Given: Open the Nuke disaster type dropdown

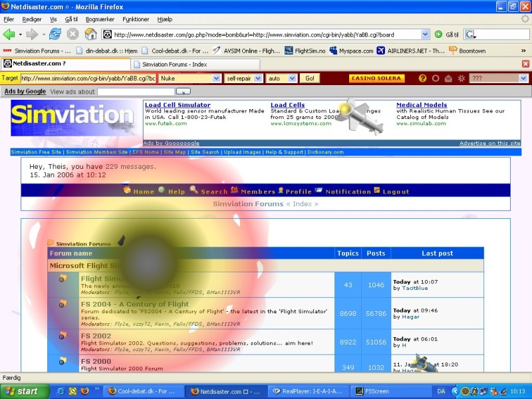Looking at the screenshot, I should [190, 78].
